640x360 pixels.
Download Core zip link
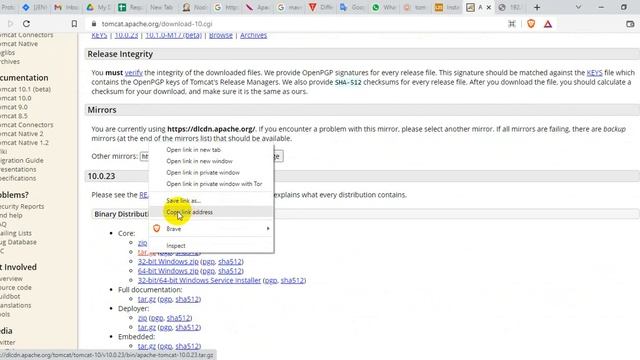point(142,243)
